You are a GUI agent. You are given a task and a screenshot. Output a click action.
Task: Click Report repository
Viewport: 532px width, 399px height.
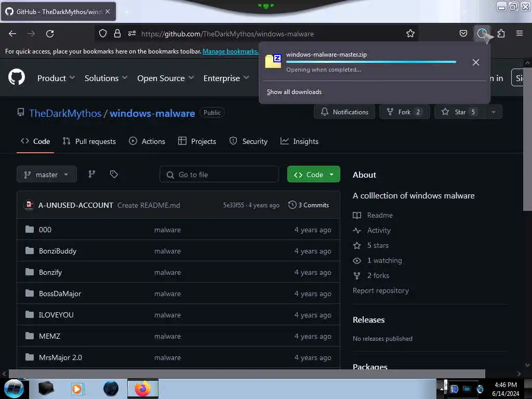381,290
